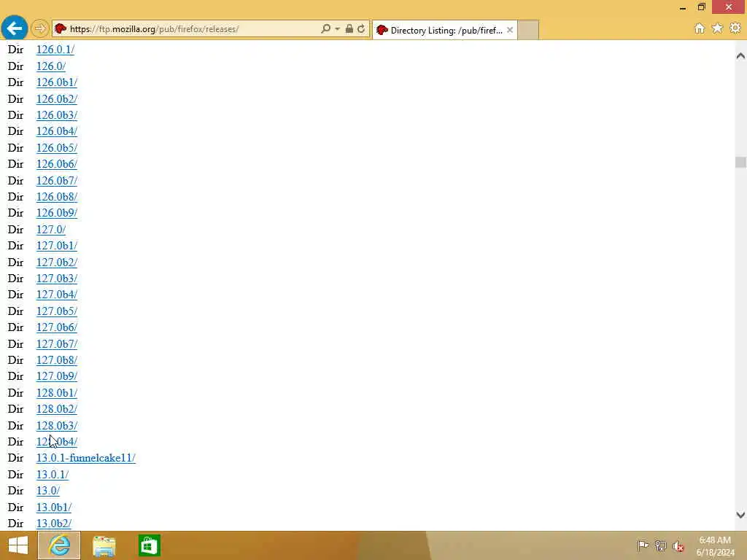The height and width of the screenshot is (560, 747).
Task: Open the 128.0b3/ directory
Action: click(x=57, y=426)
